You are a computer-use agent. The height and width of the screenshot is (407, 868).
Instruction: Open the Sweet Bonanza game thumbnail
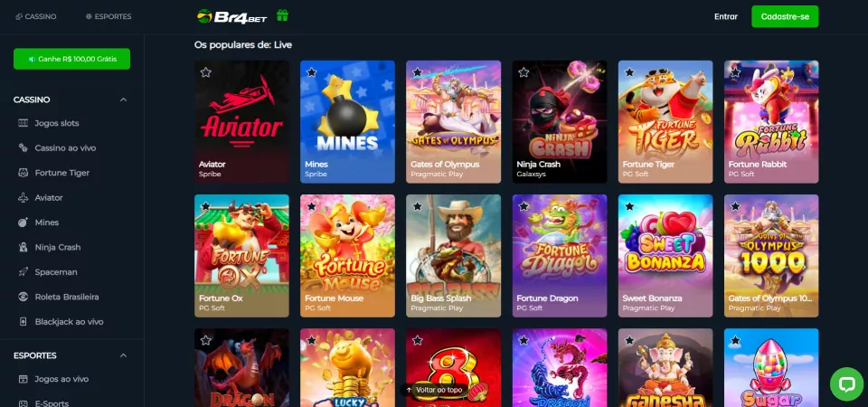point(665,256)
